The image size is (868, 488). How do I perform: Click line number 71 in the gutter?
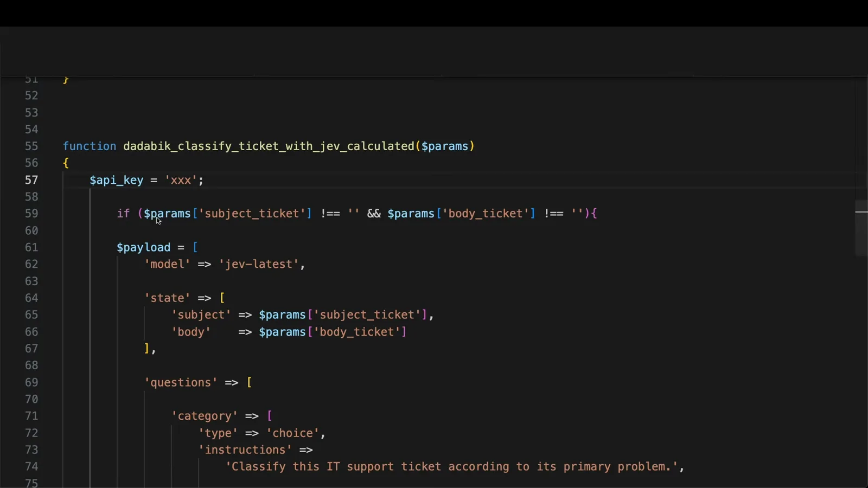[31, 416]
